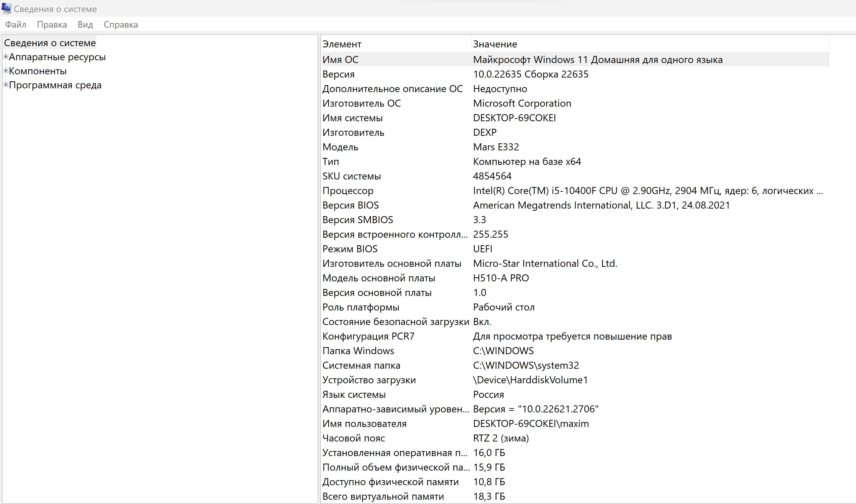This screenshot has height=504, width=856.
Task: Click the UEFI value
Action: click(483, 249)
